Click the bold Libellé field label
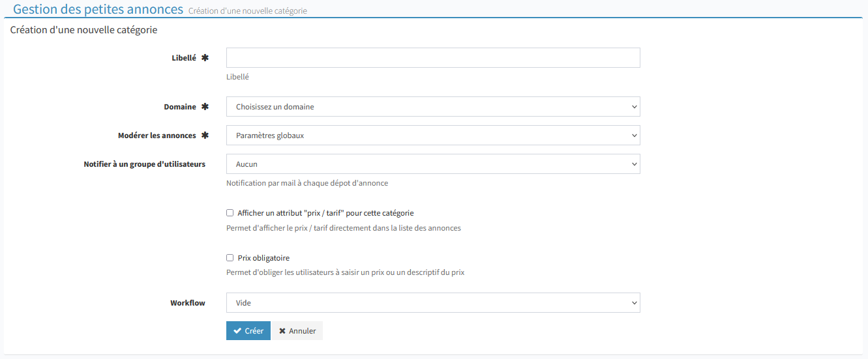This screenshot has width=868, height=359. 183,58
